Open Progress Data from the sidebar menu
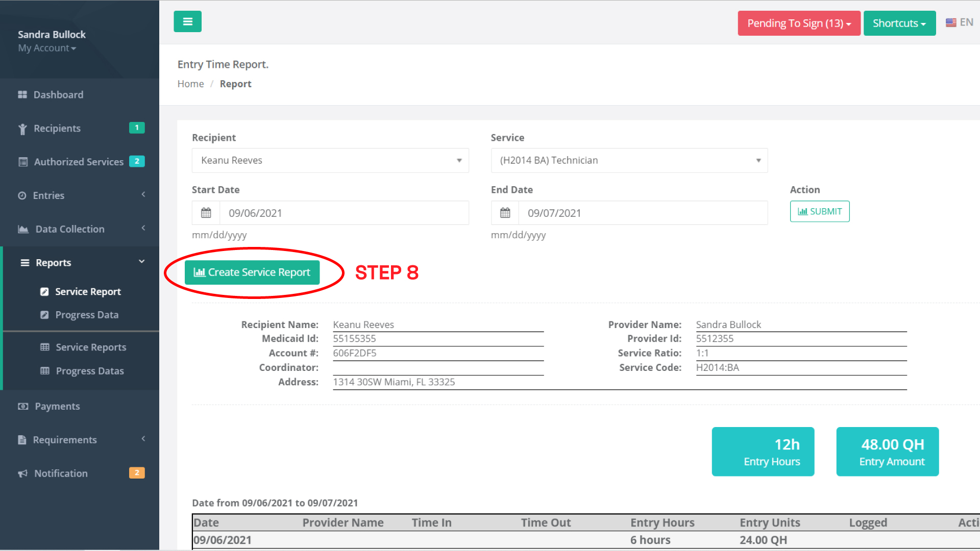Image resolution: width=980 pixels, height=551 pixels. 87,314
